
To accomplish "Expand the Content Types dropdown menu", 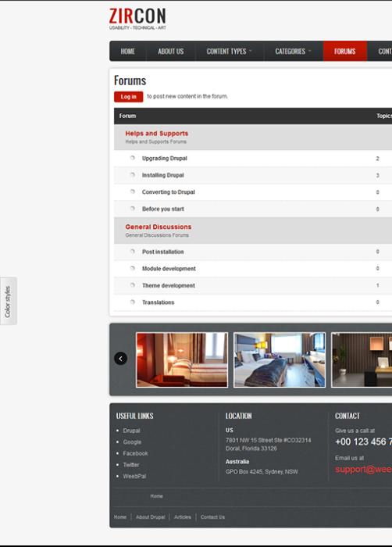I will tap(229, 52).
